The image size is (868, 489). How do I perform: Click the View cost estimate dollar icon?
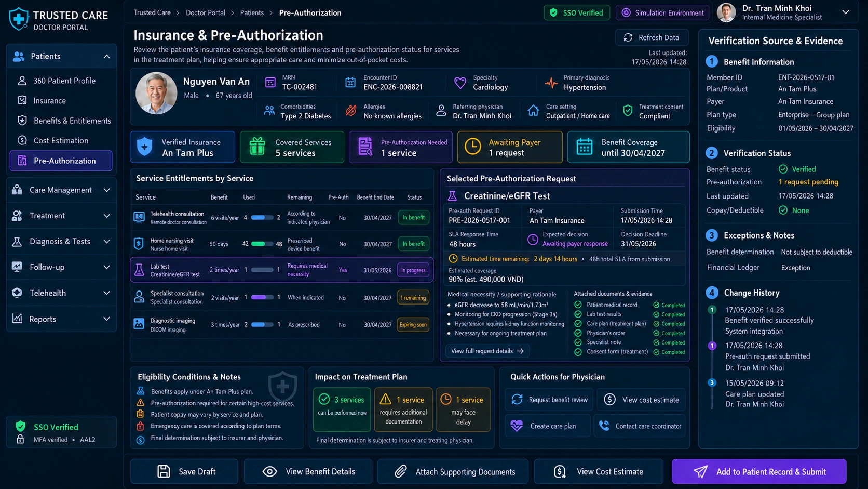point(610,399)
